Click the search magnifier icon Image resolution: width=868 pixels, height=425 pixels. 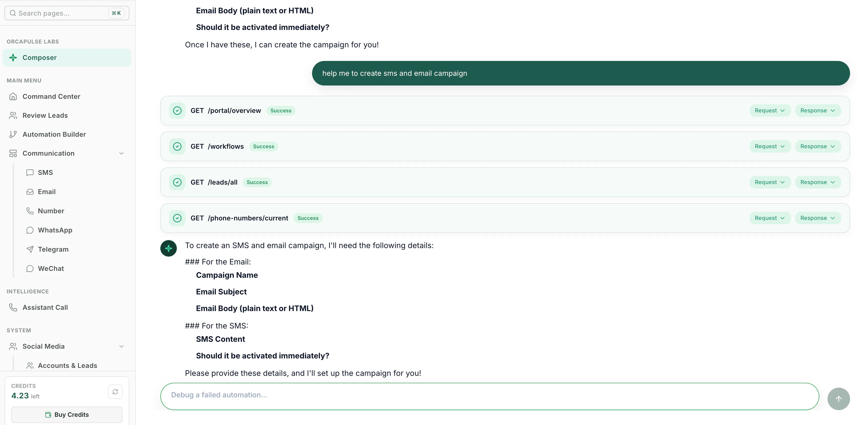[x=13, y=13]
